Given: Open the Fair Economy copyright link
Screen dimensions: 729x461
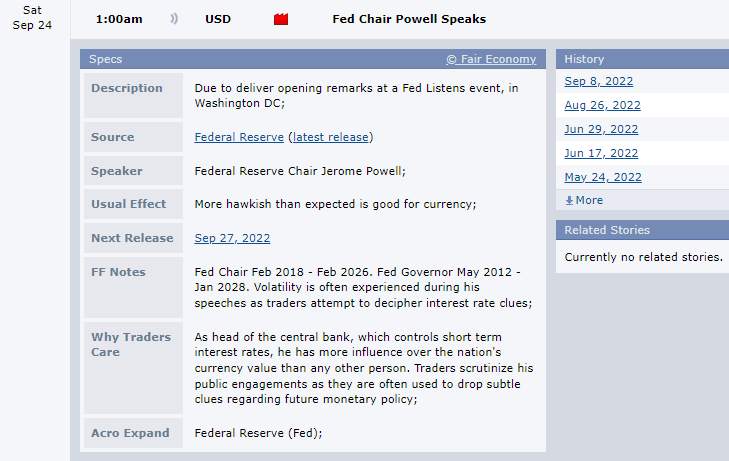Looking at the screenshot, I should (x=491, y=59).
